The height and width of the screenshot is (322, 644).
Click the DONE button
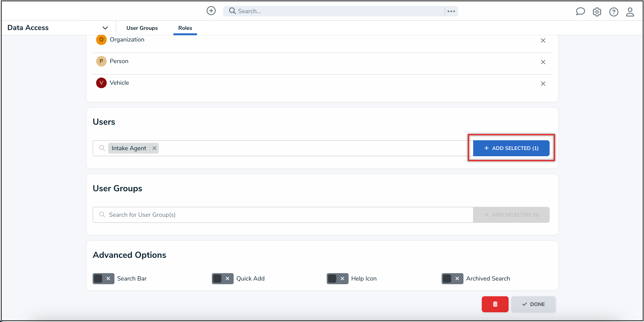pos(533,304)
